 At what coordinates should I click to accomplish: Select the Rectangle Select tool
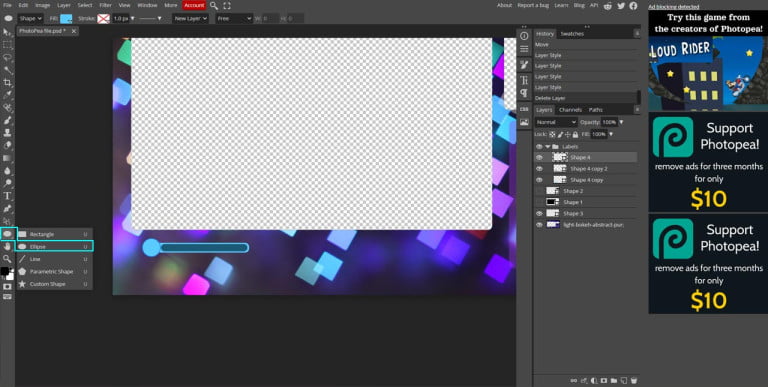pyautogui.click(x=7, y=45)
